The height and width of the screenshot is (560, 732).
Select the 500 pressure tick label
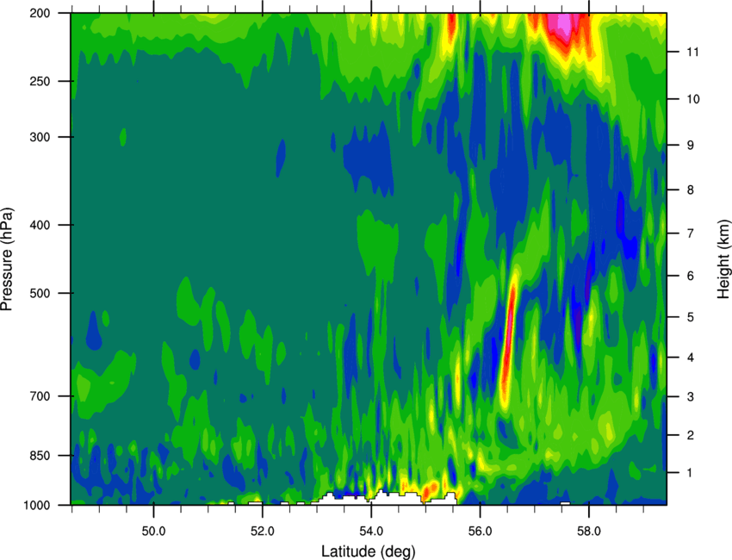[40, 293]
